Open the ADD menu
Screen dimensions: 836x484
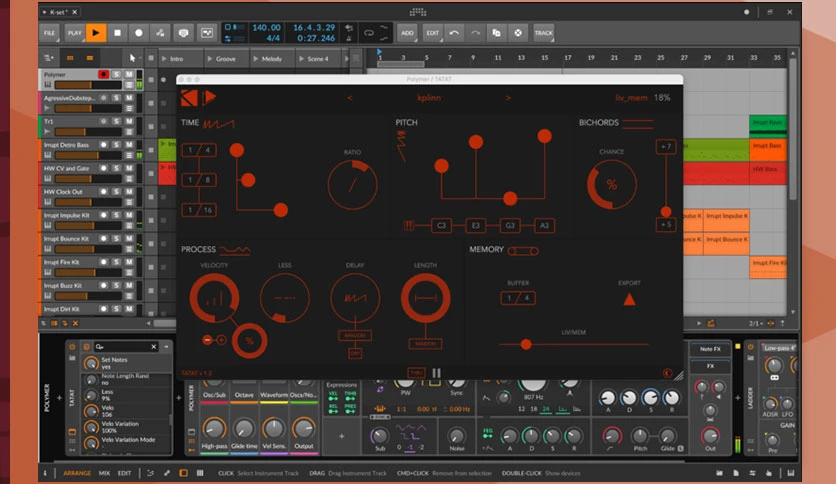[407, 33]
